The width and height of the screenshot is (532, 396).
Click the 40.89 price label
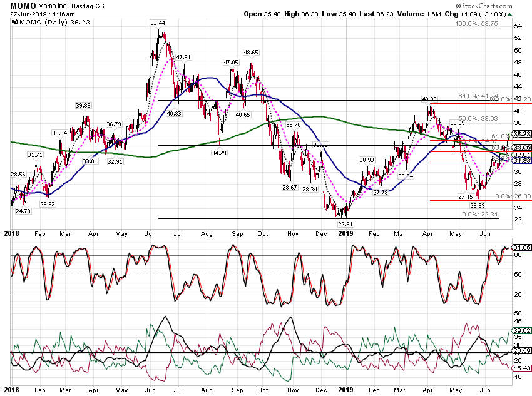pyautogui.click(x=429, y=99)
